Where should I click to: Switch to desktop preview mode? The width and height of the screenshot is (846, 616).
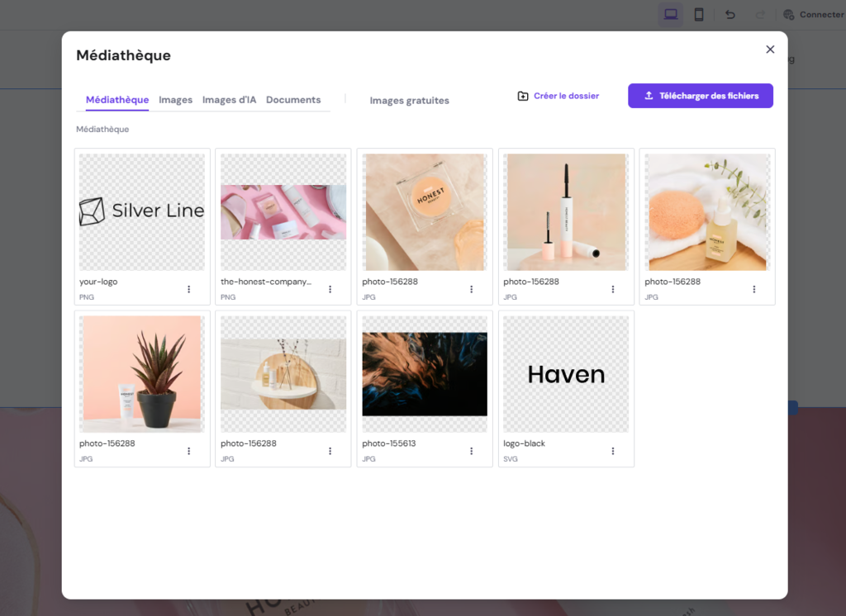[670, 14]
